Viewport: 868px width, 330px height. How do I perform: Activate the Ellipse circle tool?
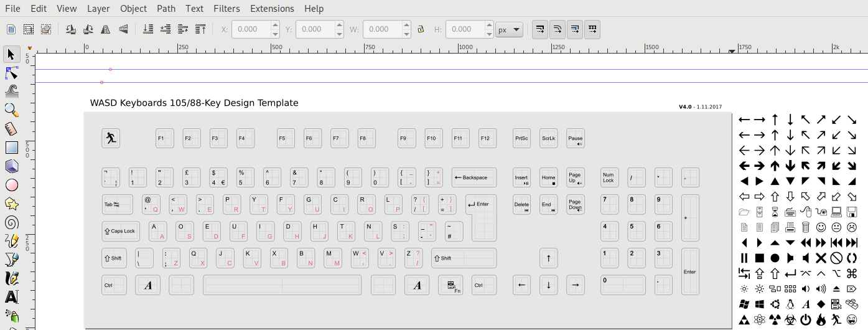pos(11,186)
